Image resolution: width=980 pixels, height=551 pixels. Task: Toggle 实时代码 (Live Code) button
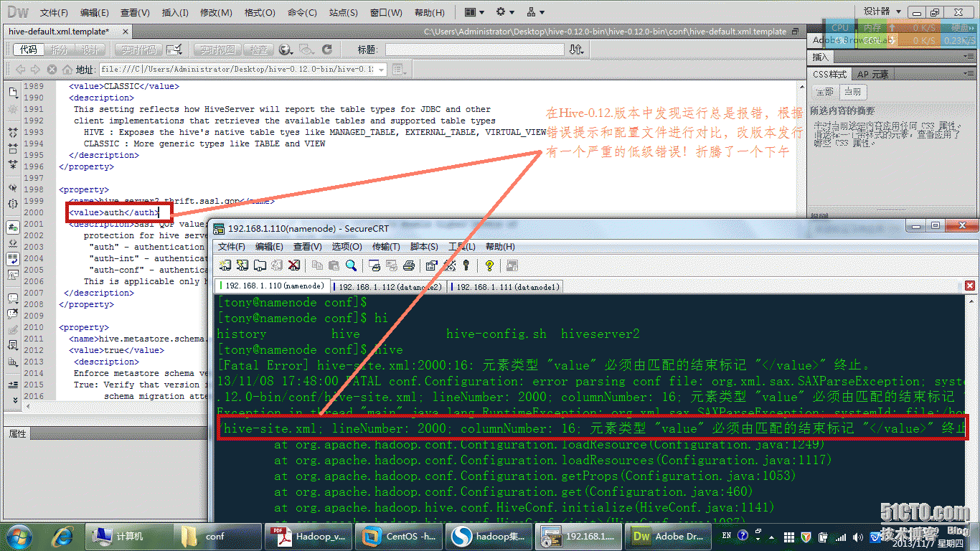pyautogui.click(x=138, y=50)
